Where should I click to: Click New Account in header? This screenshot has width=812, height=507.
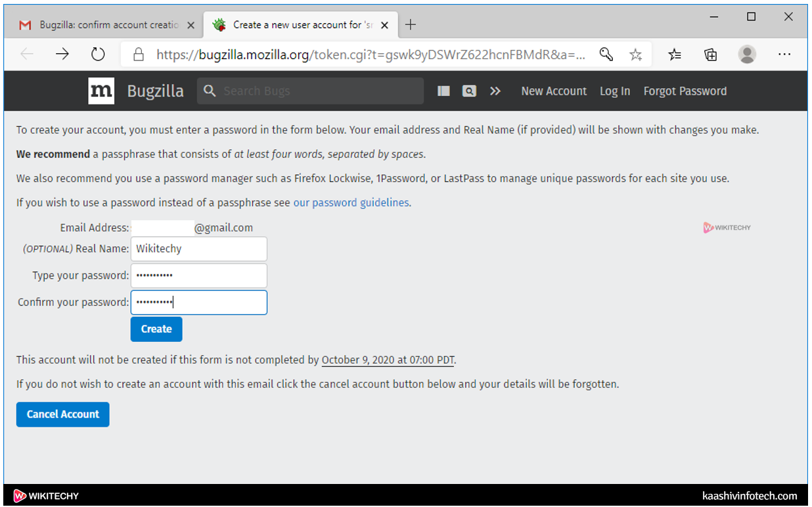554,91
